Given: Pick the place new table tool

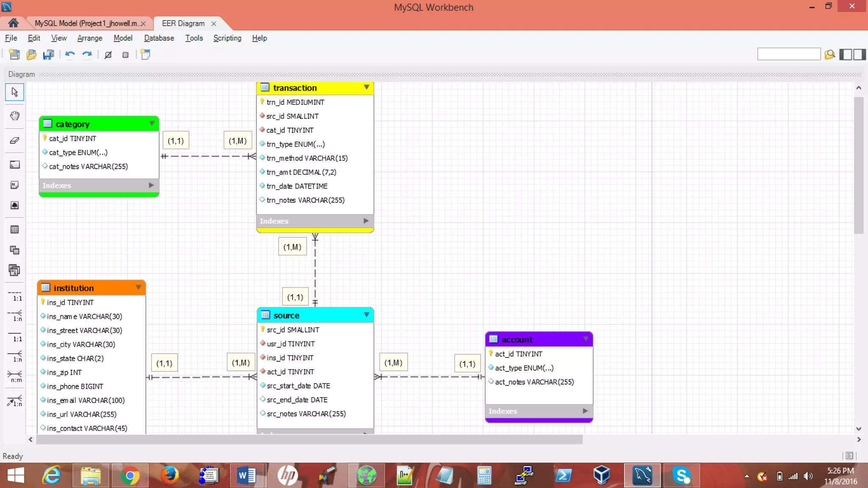Looking at the screenshot, I should pyautogui.click(x=14, y=229).
